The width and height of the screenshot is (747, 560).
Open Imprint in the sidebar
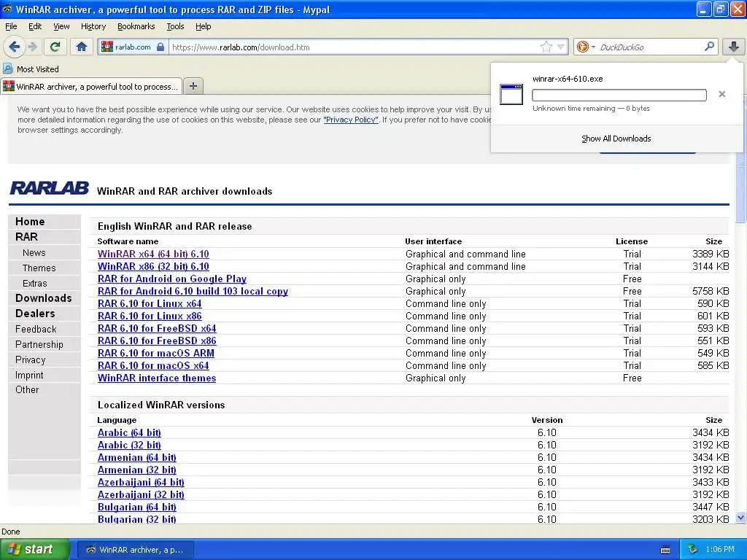click(x=29, y=375)
